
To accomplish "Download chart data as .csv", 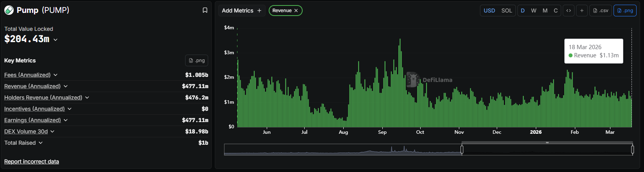I will click(601, 11).
